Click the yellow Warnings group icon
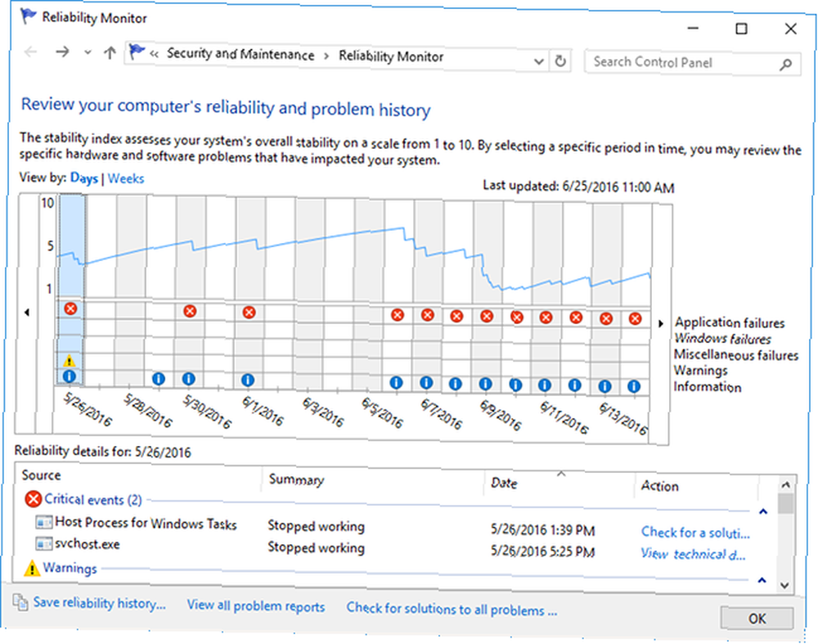This screenshot has height=644, width=818. click(x=32, y=568)
